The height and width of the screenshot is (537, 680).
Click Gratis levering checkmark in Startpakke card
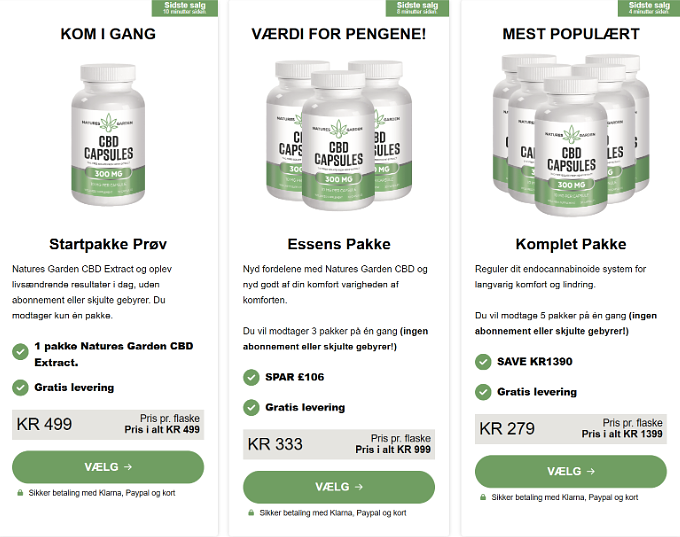click(20, 387)
